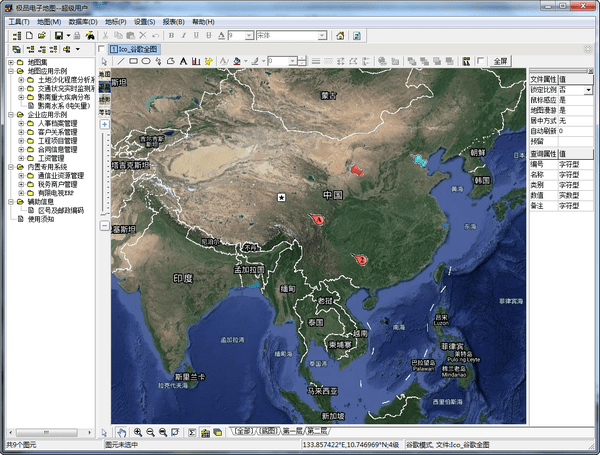The image size is (600, 455).
Task: Select the ellipse drawing tool
Action: pos(146,61)
